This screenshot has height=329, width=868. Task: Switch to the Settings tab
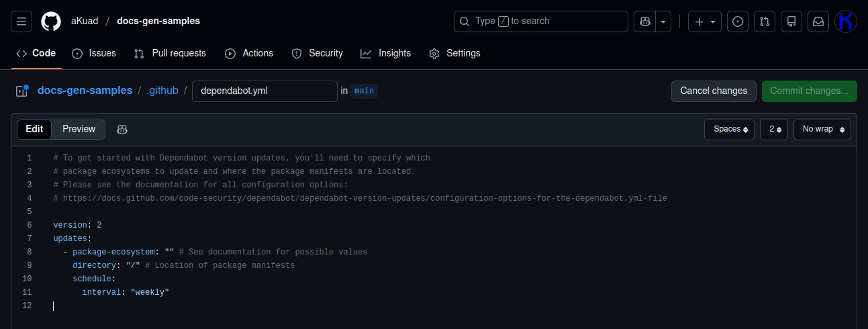pyautogui.click(x=455, y=53)
